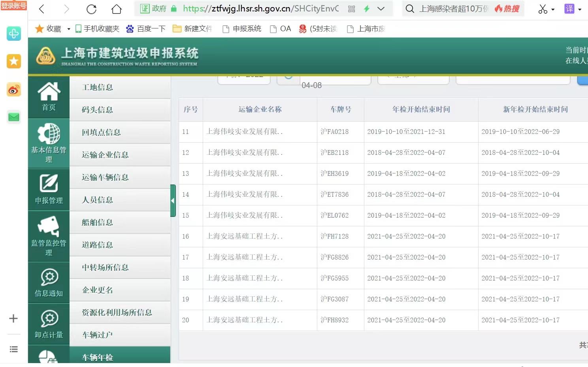Viewport: 588px width, 367px height.
Task: Expand the screenshot tool dropdown arrow
Action: (553, 9)
